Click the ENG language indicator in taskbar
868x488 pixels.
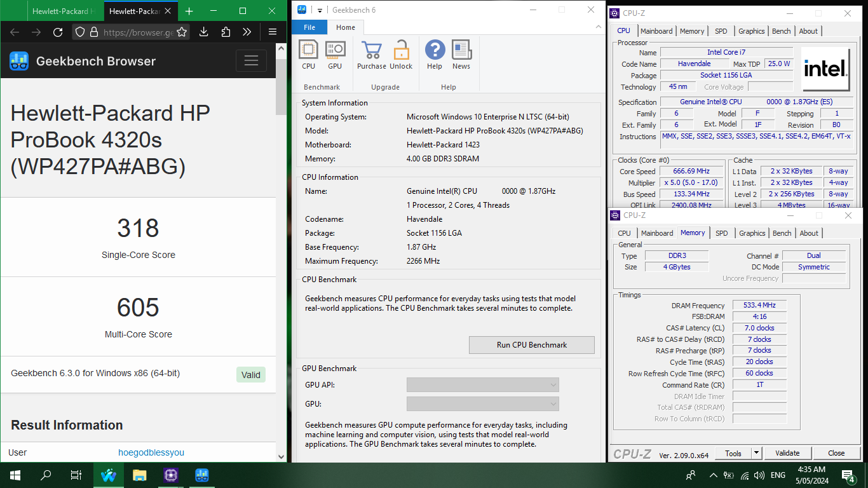[778, 475]
